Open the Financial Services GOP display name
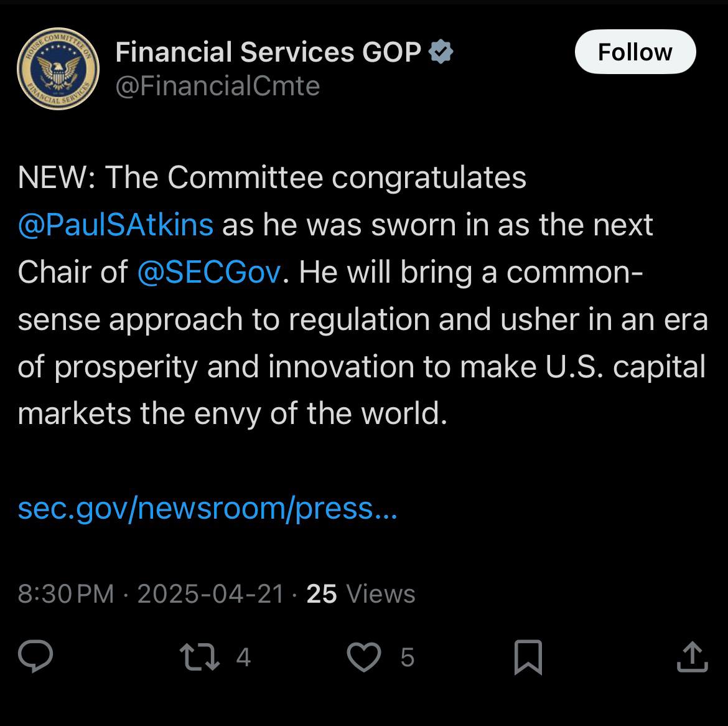 [x=268, y=52]
